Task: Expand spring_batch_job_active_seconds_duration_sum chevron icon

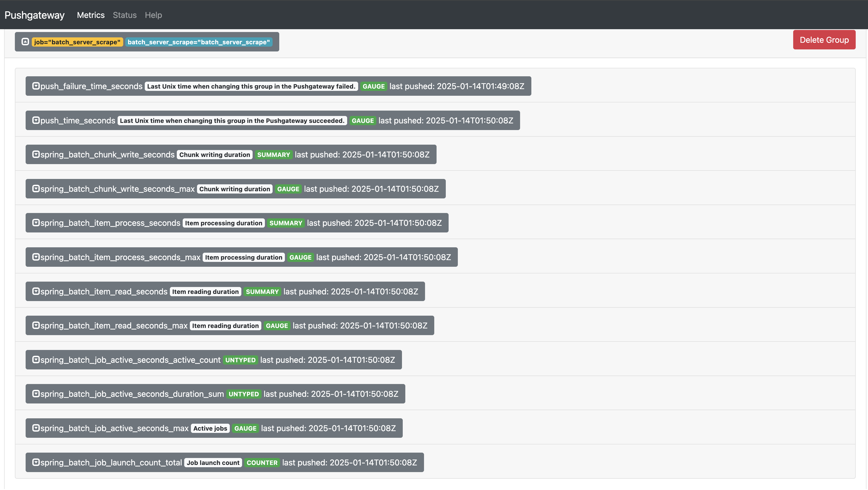Action: coord(36,394)
